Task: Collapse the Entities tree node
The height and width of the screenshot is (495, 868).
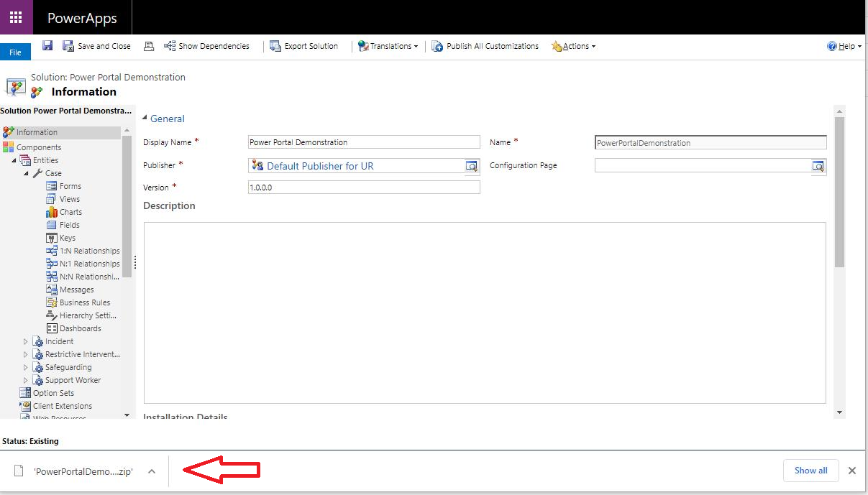Action: tap(14, 160)
